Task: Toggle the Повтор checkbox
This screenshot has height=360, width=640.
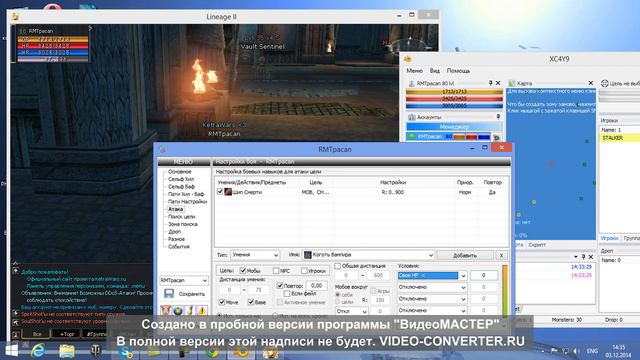Action: [x=280, y=286]
